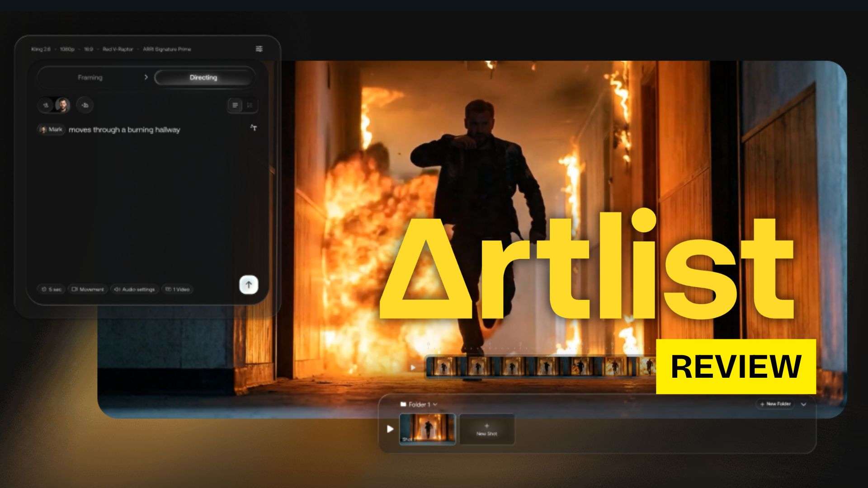Click the prompt text 'moves through a burning hallway'
This screenshot has width=868, height=488.
[x=124, y=130]
